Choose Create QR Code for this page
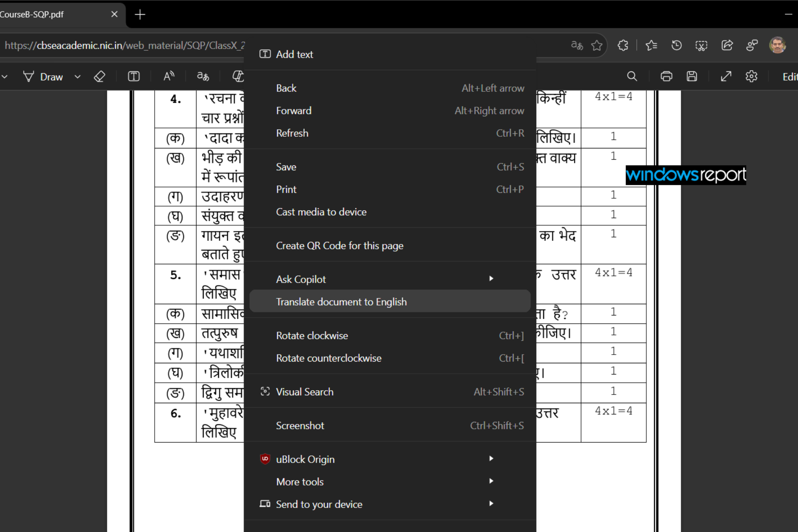Viewport: 798px width, 532px height. [x=390, y=246]
